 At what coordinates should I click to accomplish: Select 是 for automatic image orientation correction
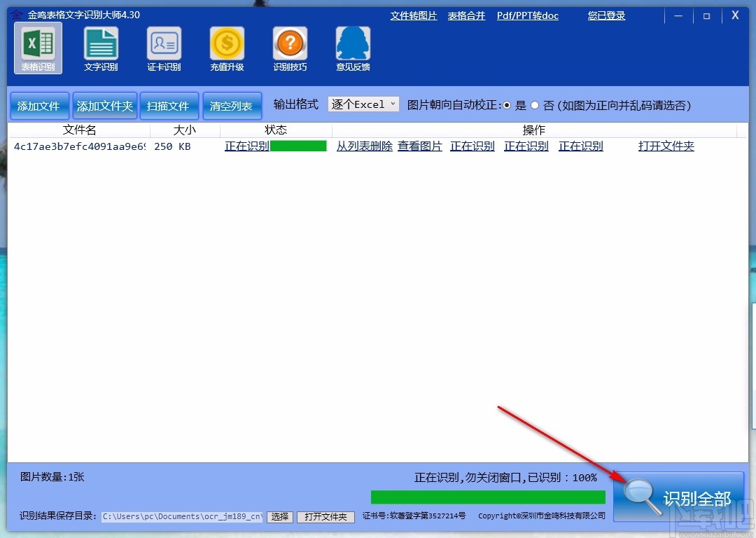507,105
